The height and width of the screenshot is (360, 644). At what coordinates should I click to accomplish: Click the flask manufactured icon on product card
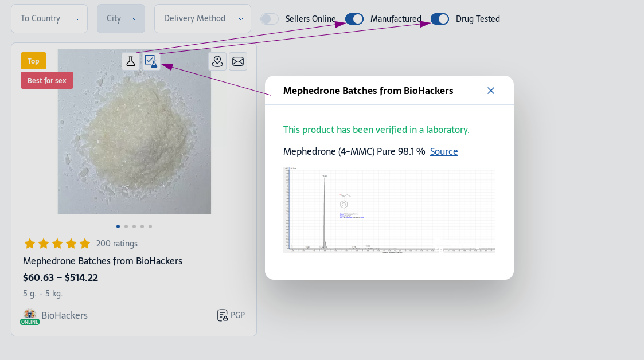131,61
